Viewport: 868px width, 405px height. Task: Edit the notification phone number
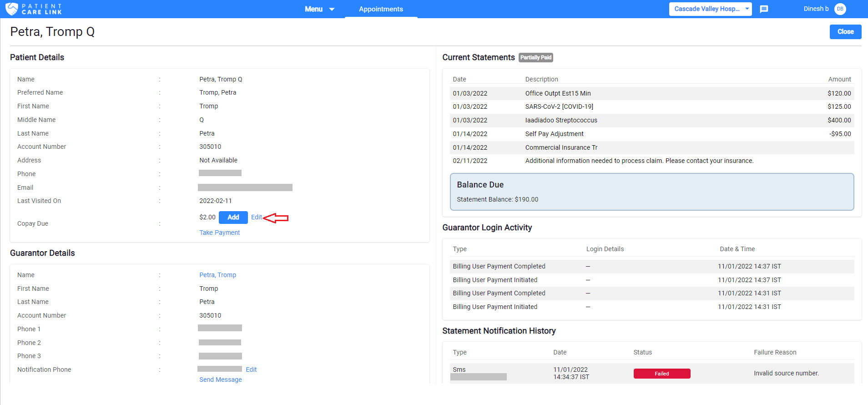click(x=251, y=370)
